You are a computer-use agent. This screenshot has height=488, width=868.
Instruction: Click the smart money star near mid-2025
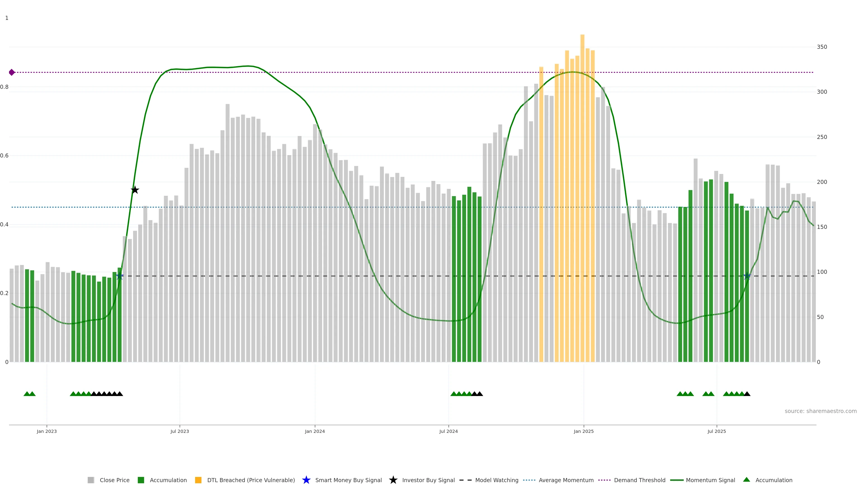click(x=747, y=276)
